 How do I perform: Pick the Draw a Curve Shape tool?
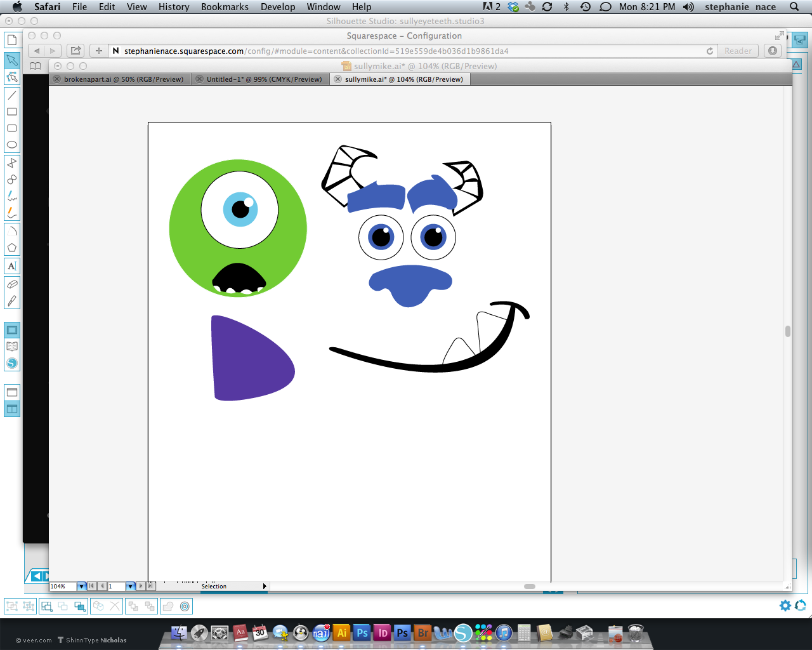coord(12,180)
